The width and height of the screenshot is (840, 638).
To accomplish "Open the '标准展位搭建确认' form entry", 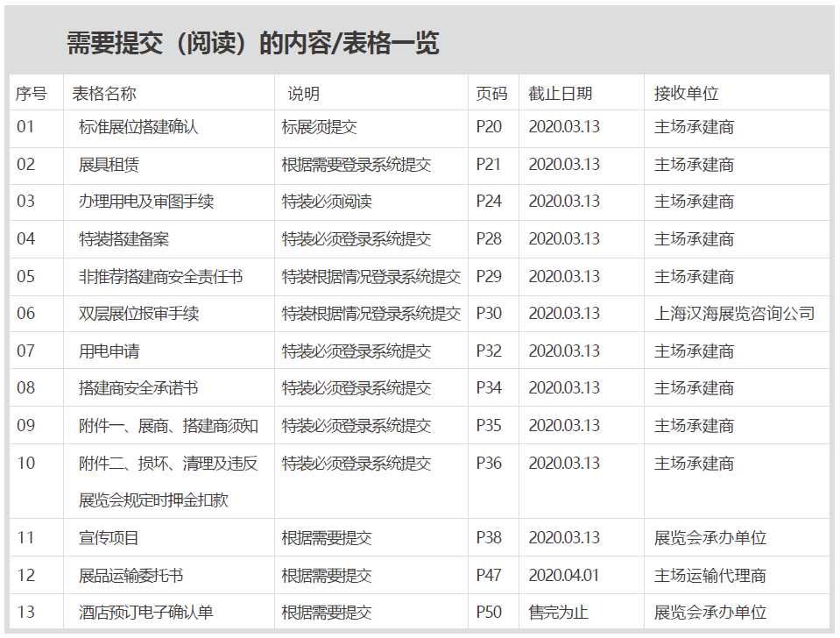I will [x=138, y=127].
